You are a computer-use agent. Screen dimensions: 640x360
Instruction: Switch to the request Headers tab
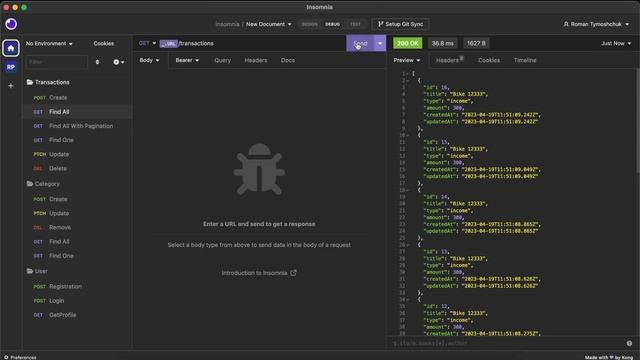(256, 60)
